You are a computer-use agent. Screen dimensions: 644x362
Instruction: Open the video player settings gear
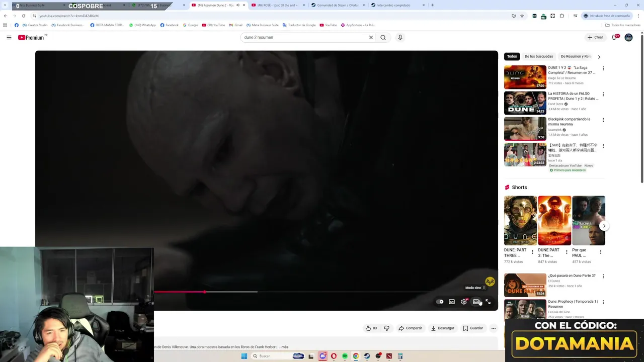pos(464,302)
